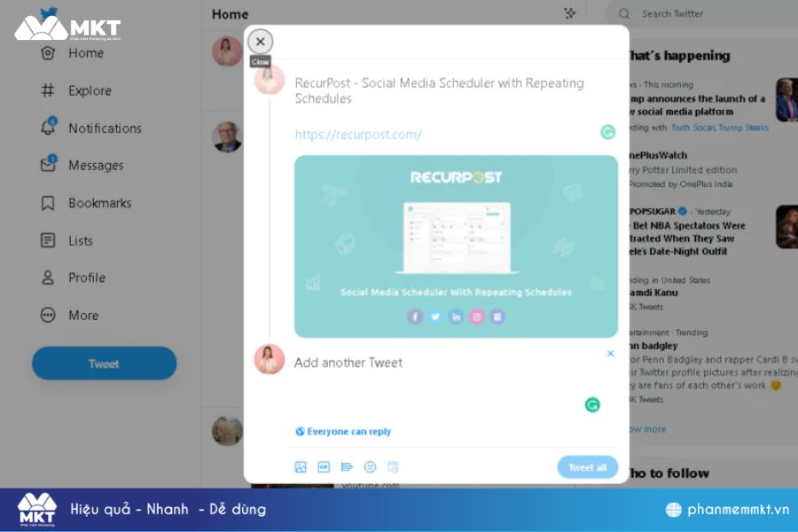Open Lists in the sidebar
Viewport: 798px width, 532px height.
[x=66, y=240]
